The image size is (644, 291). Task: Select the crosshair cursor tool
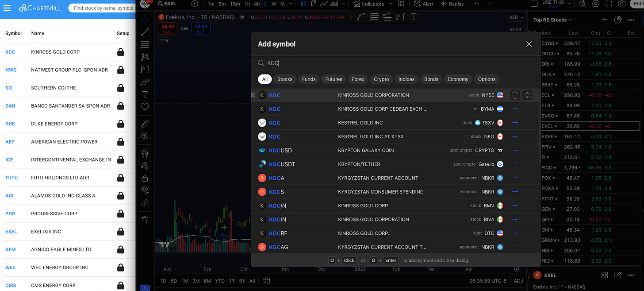(x=145, y=19)
